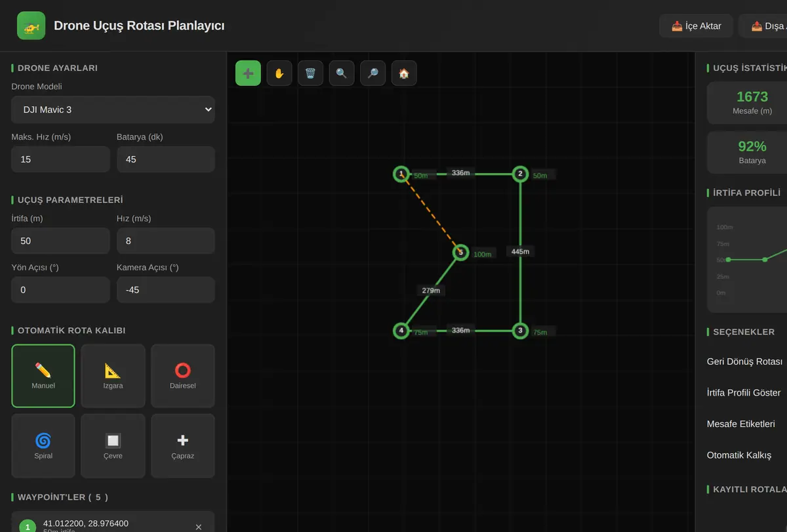
Task: Reset the view with the home icon
Action: coord(404,73)
